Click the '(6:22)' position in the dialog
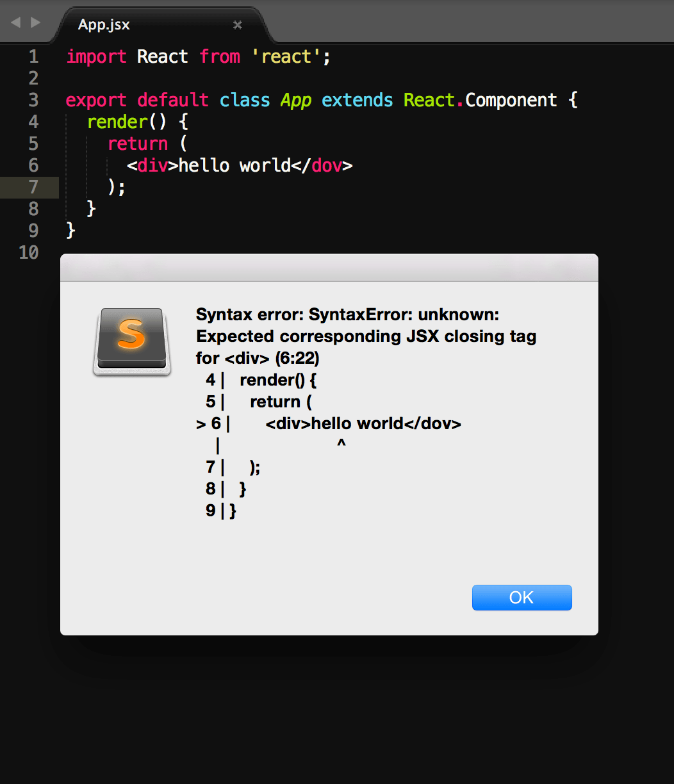The width and height of the screenshot is (674, 784). click(297, 358)
